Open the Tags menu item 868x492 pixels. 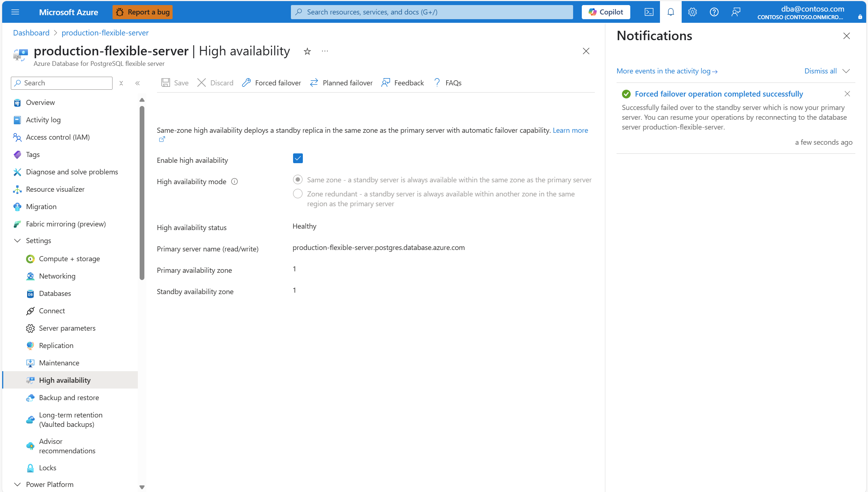point(71,154)
